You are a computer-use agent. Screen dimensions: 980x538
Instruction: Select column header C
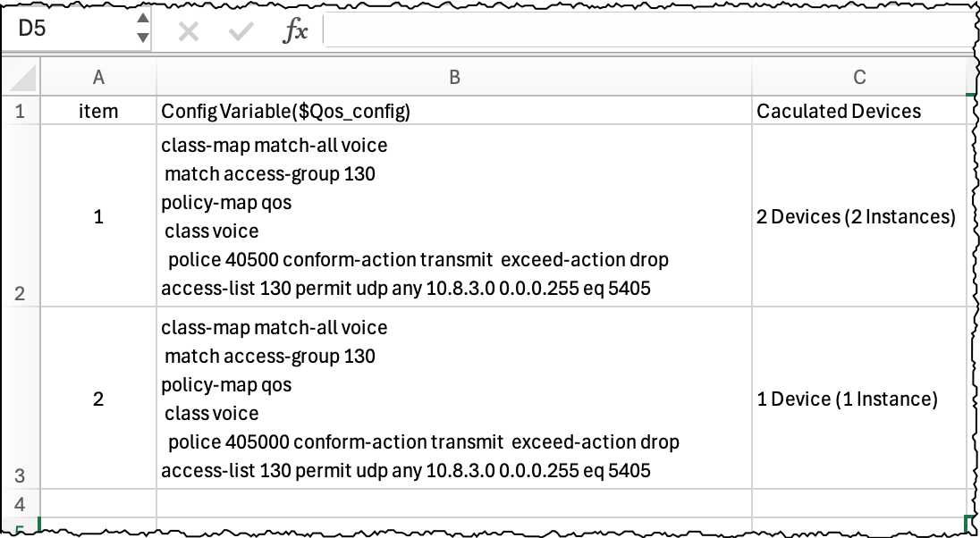861,78
